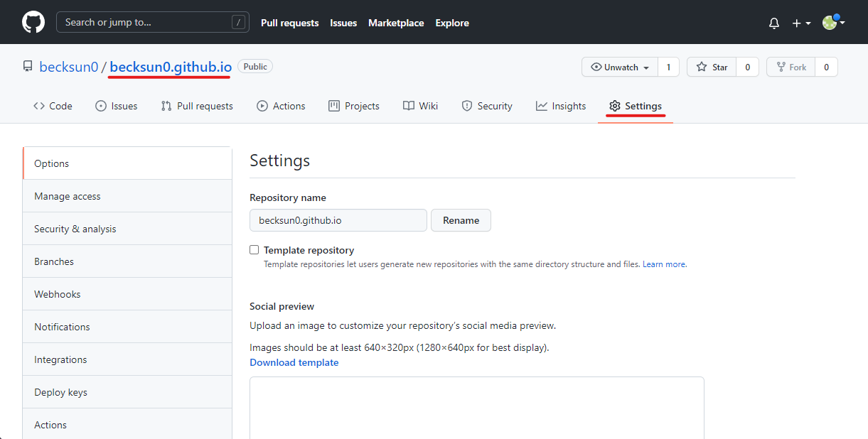The image size is (868, 439).
Task: View the fork count of 0
Action: tap(826, 67)
